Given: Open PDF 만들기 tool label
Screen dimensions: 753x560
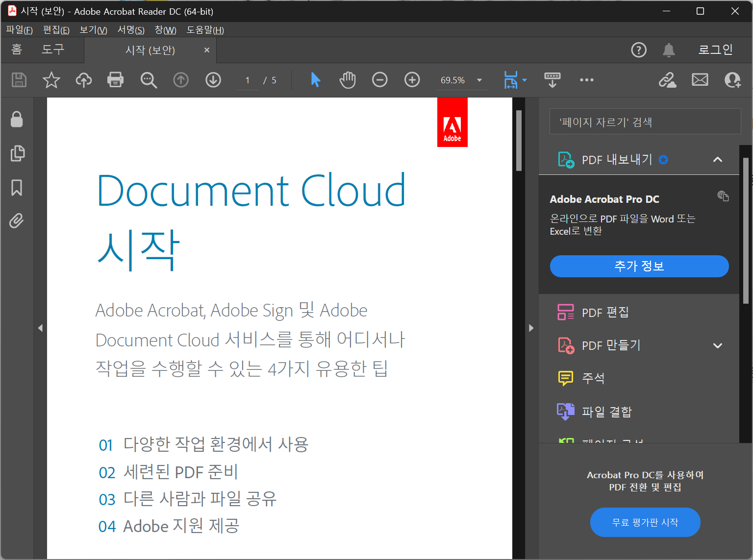Looking at the screenshot, I should click(611, 345).
